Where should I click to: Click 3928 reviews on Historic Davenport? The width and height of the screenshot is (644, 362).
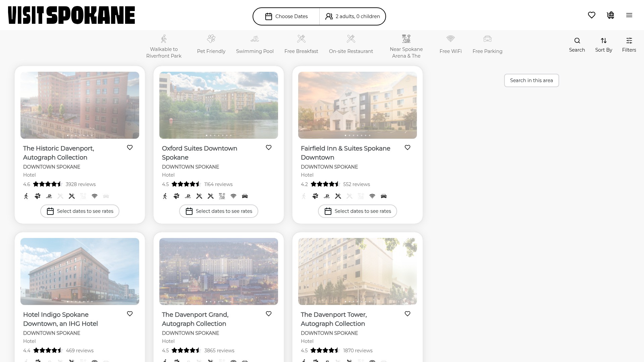80,184
